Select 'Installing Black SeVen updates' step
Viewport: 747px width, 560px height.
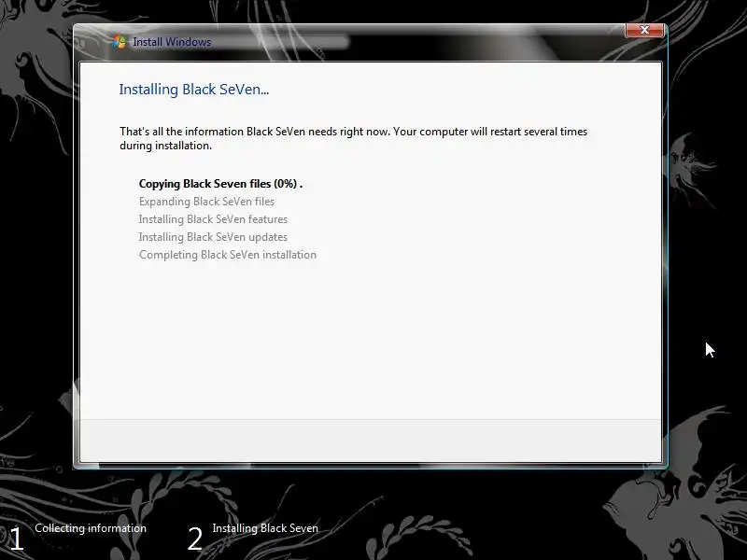[213, 237]
